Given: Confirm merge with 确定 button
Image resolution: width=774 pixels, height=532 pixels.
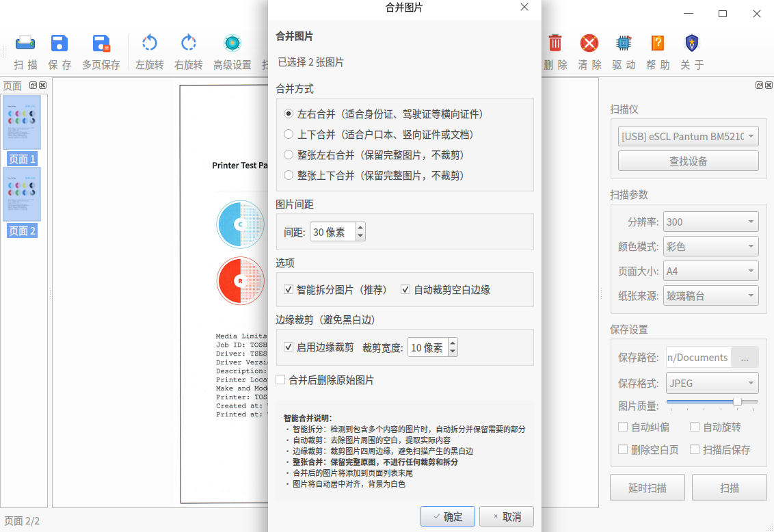Looking at the screenshot, I should [448, 516].
